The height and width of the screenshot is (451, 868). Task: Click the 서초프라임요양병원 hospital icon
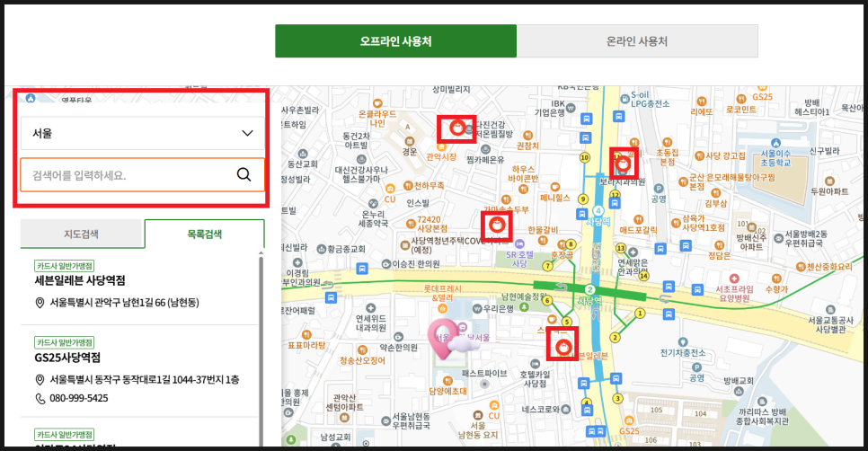[x=734, y=279]
